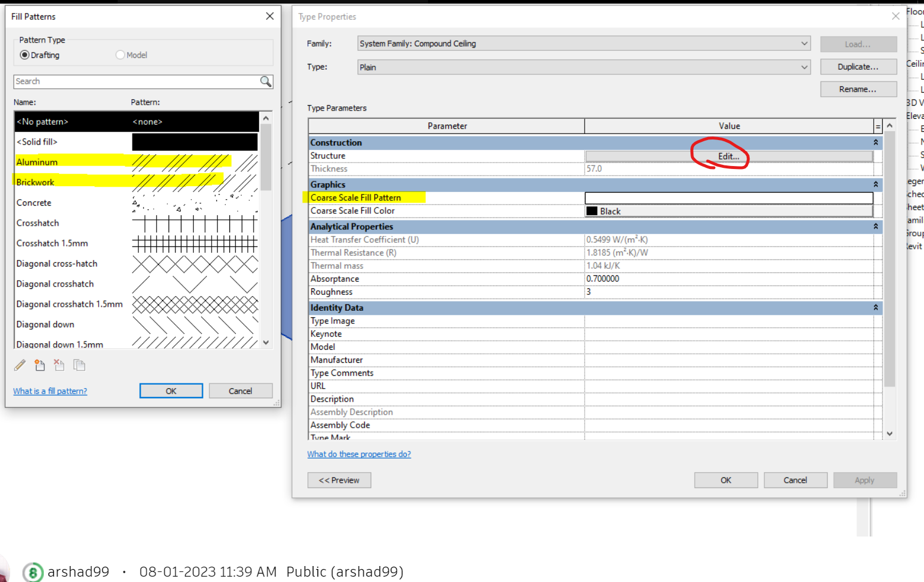
Task: Collapse the Identity Data section
Action: pyautogui.click(x=876, y=307)
